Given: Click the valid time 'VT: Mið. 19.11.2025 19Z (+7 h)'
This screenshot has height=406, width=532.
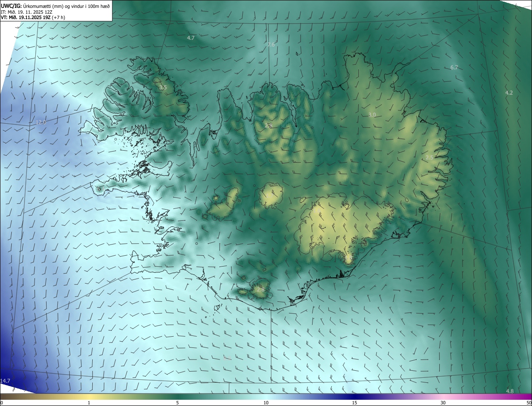Looking at the screenshot, I should click(33, 17).
